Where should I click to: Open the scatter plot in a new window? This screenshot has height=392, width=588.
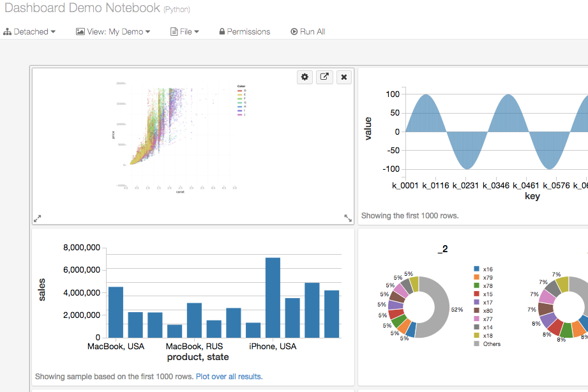(324, 77)
